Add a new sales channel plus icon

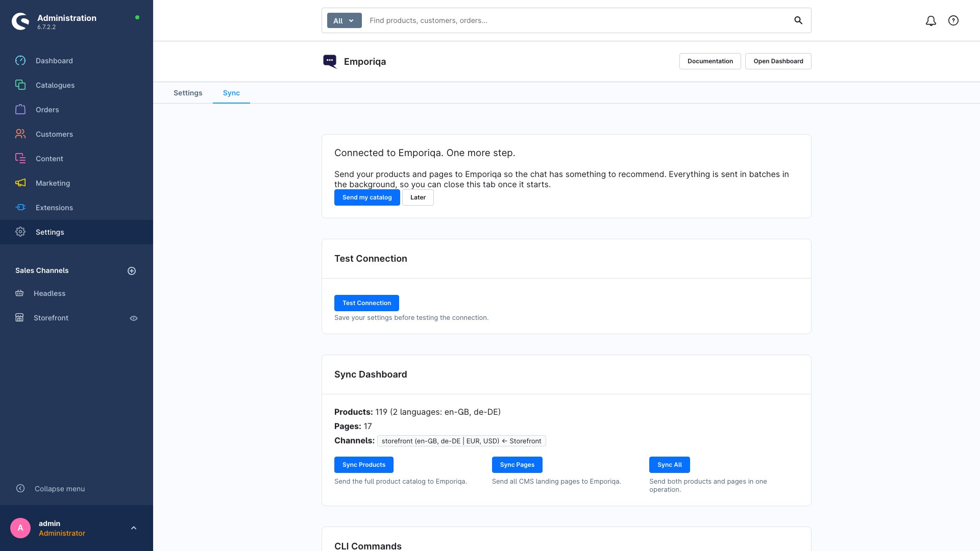132,271
